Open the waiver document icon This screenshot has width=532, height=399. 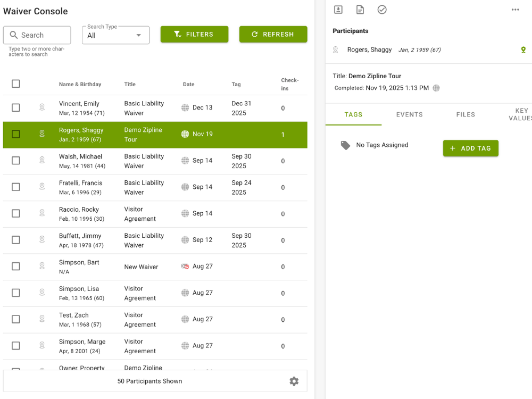tap(360, 10)
